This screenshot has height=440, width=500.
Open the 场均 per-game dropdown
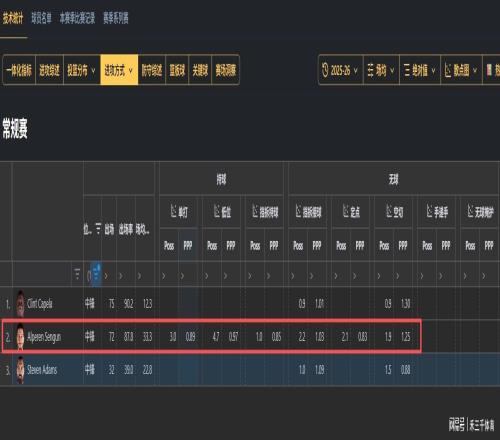coord(381,70)
